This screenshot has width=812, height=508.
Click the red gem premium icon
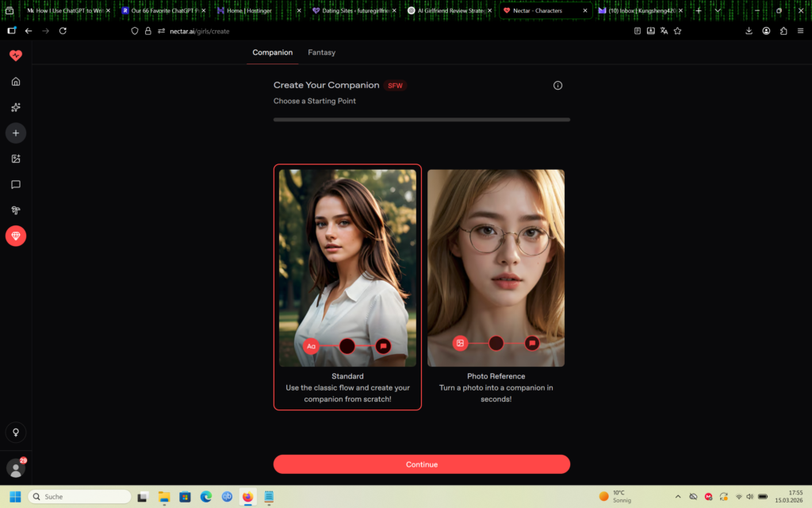(16, 236)
